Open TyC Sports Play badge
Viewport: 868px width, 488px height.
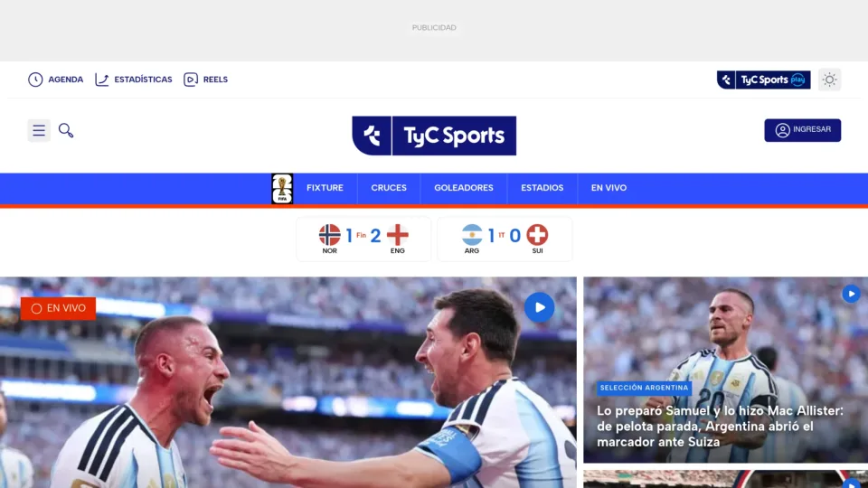[x=763, y=80]
